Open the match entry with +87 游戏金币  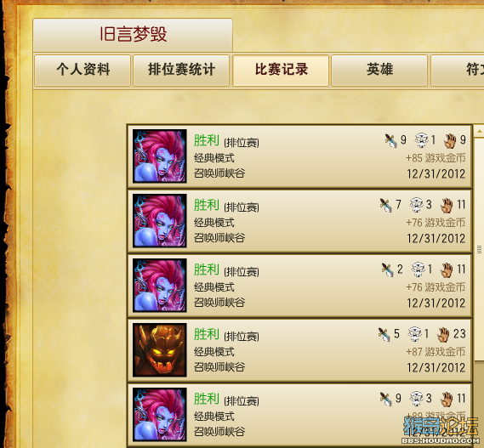pos(299,350)
